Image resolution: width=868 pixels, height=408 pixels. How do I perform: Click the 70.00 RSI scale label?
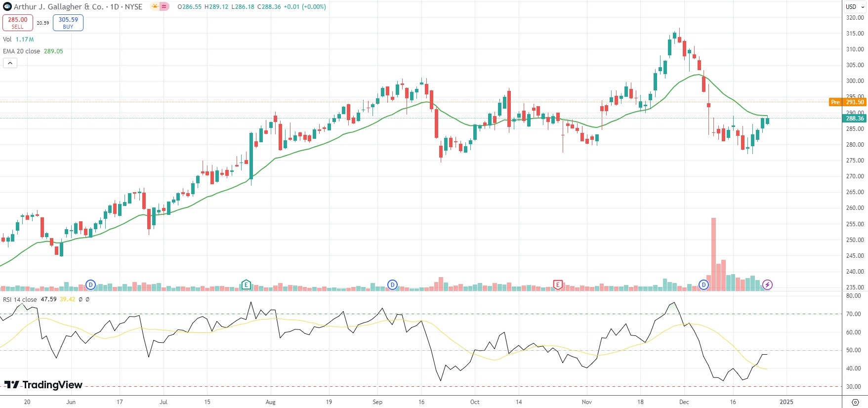click(854, 314)
